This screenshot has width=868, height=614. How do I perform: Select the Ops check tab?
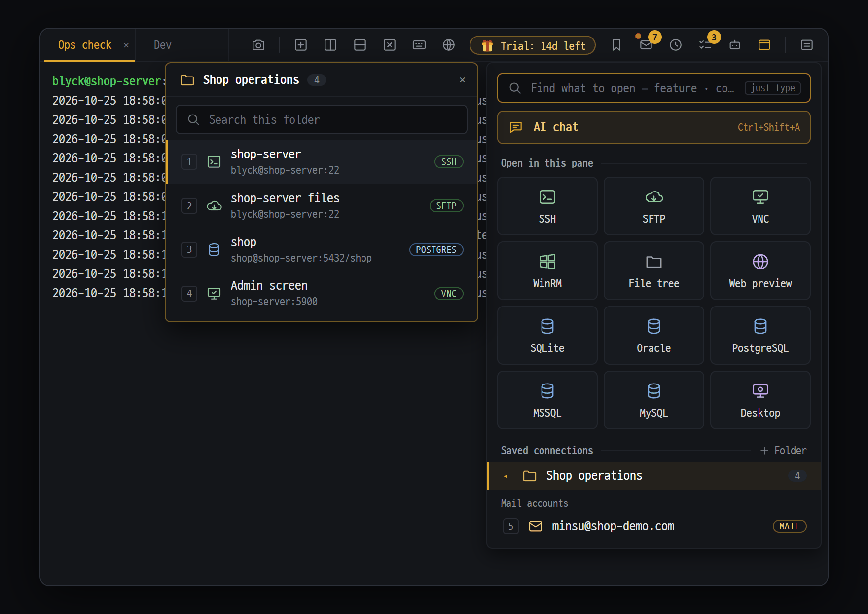pyautogui.click(x=85, y=45)
